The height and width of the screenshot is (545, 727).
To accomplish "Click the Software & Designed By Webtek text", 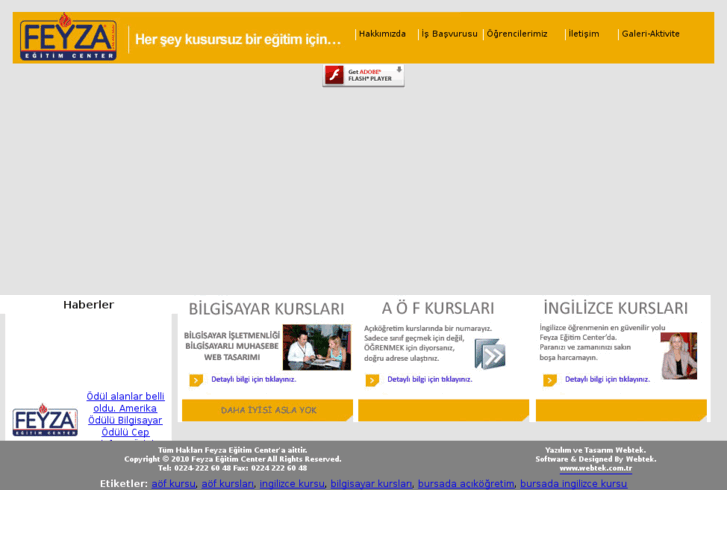I will [x=596, y=459].
